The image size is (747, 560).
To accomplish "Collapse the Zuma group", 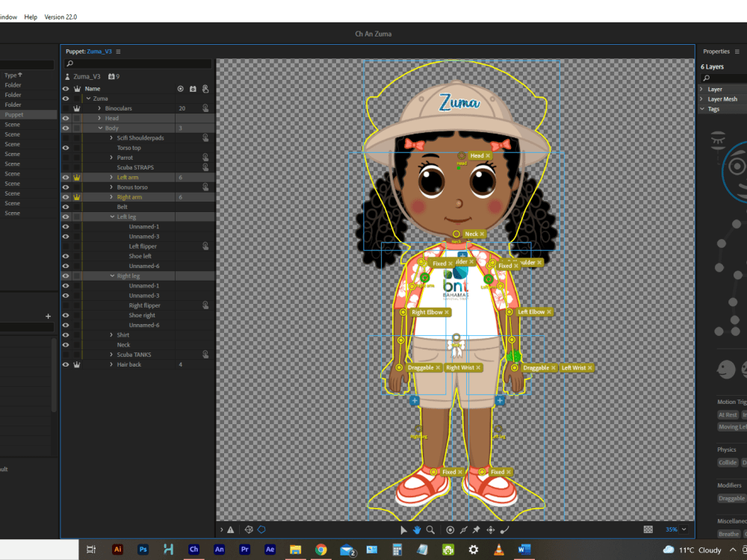I will click(x=89, y=99).
